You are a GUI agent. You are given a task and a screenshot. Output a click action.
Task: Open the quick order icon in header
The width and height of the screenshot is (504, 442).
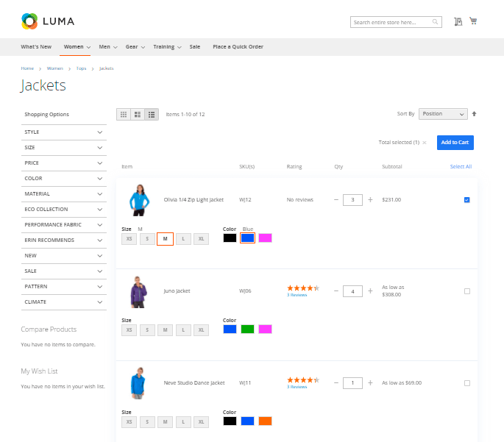click(x=458, y=21)
